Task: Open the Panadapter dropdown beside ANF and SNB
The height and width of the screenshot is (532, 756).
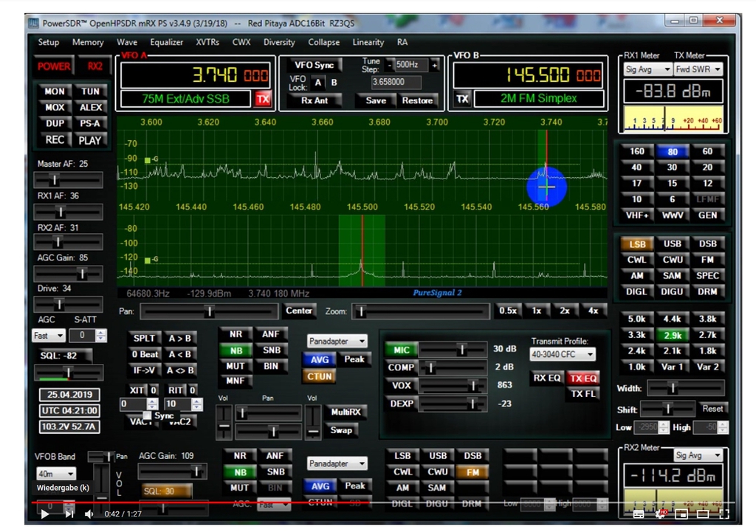Action: click(337, 341)
